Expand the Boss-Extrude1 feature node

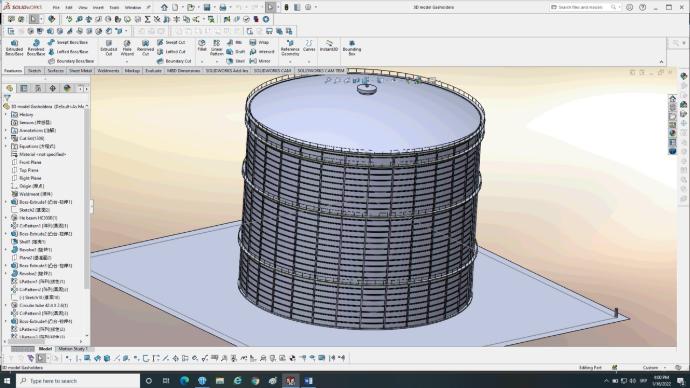point(6,202)
